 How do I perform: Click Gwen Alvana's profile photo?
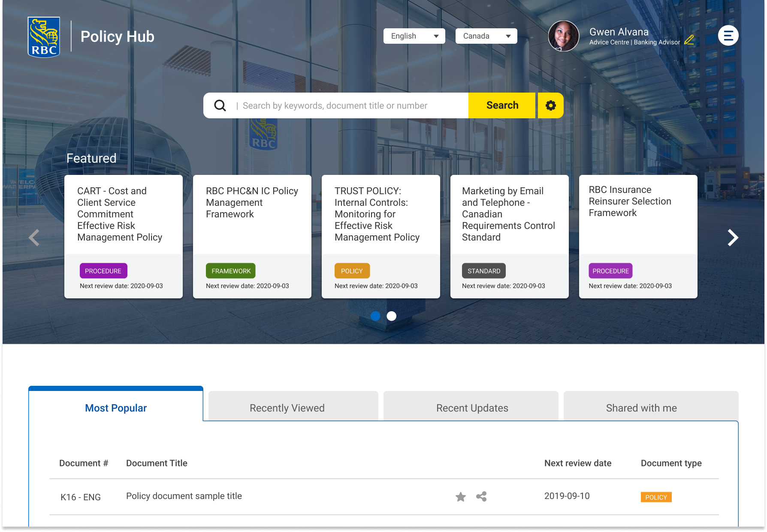coord(564,36)
